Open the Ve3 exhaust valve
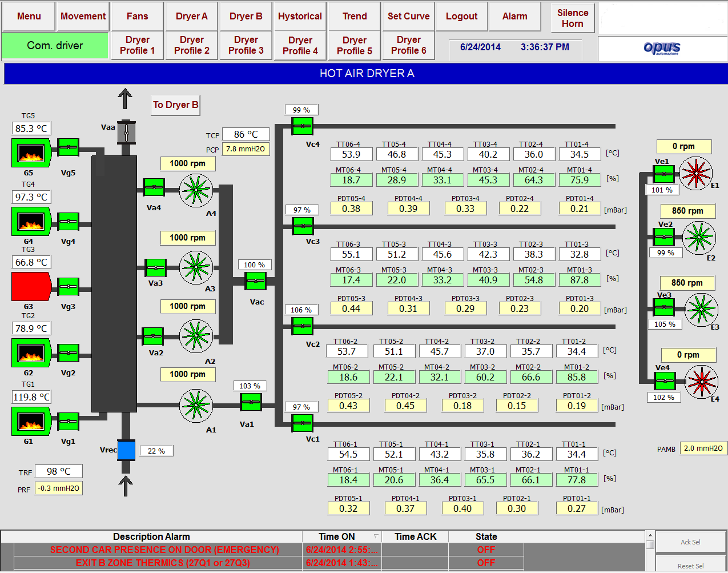 point(664,308)
